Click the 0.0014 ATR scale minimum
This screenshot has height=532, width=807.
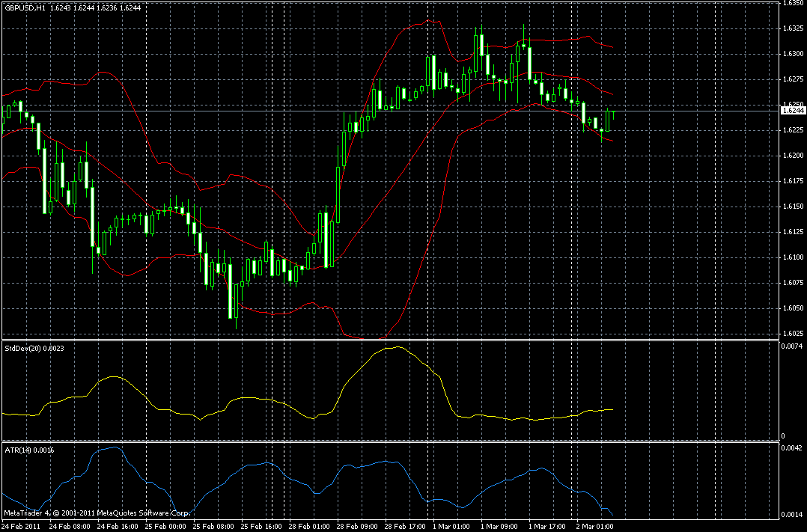point(791,515)
